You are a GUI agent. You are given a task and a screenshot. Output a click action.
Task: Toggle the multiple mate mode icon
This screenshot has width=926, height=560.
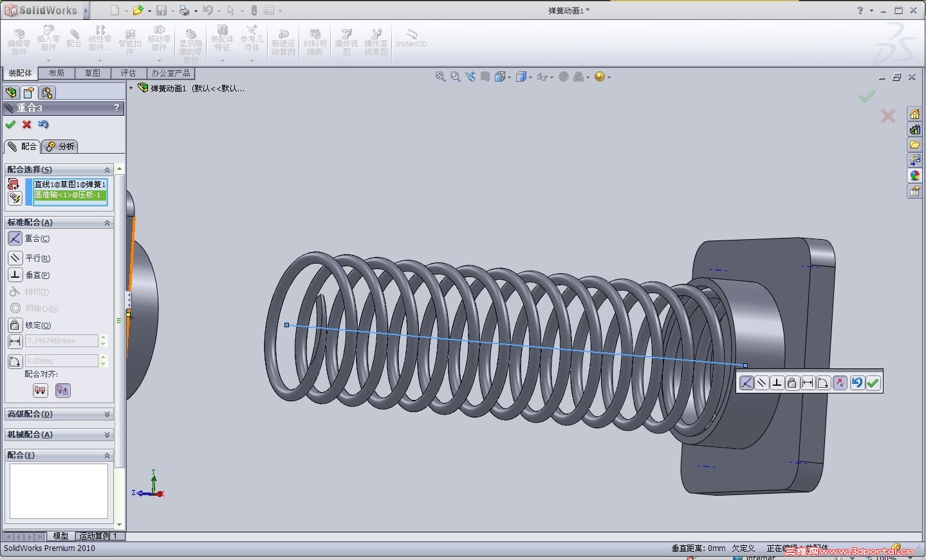15,199
